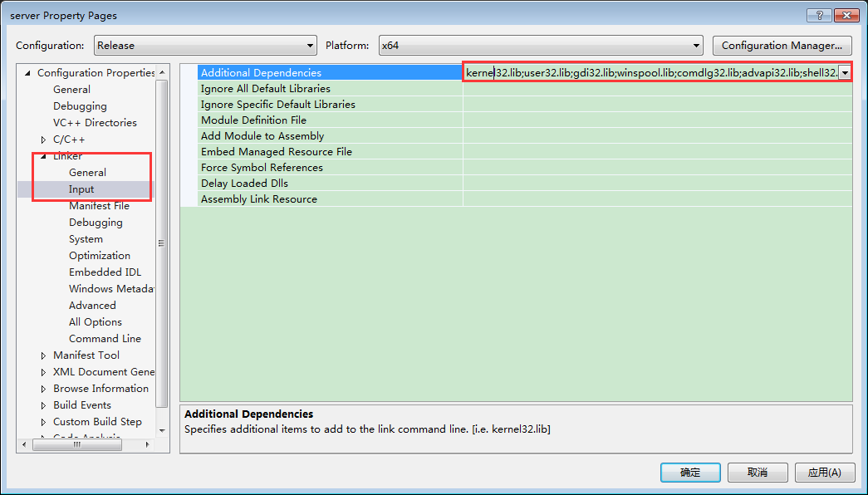Open the Configuration dropdown showing Release
This screenshot has width=868, height=495.
pos(309,45)
